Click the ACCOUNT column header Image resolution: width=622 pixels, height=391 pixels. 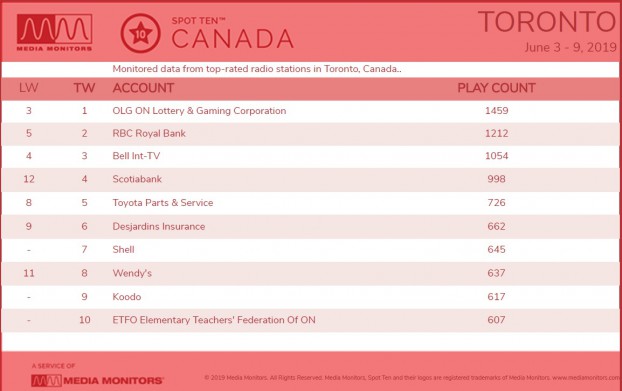click(143, 88)
